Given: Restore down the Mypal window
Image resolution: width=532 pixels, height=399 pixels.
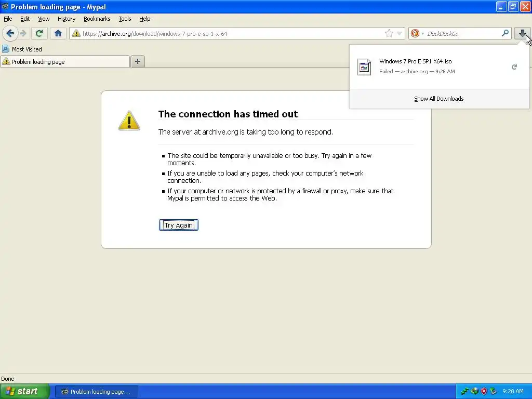Looking at the screenshot, I should 513,6.
